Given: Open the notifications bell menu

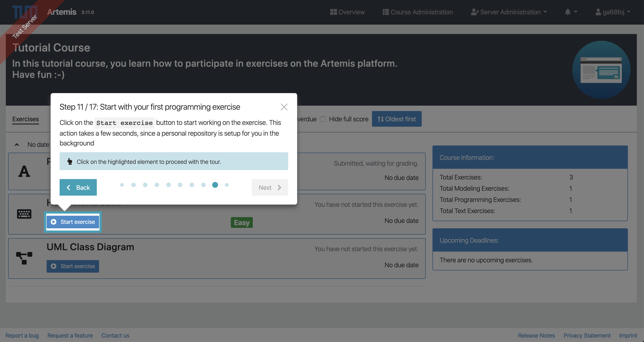Looking at the screenshot, I should [571, 12].
